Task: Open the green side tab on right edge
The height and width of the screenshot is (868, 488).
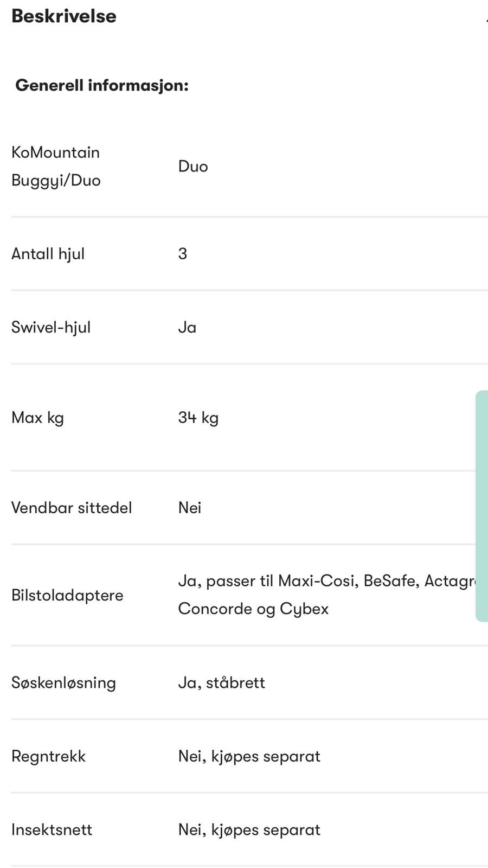Action: (481, 506)
